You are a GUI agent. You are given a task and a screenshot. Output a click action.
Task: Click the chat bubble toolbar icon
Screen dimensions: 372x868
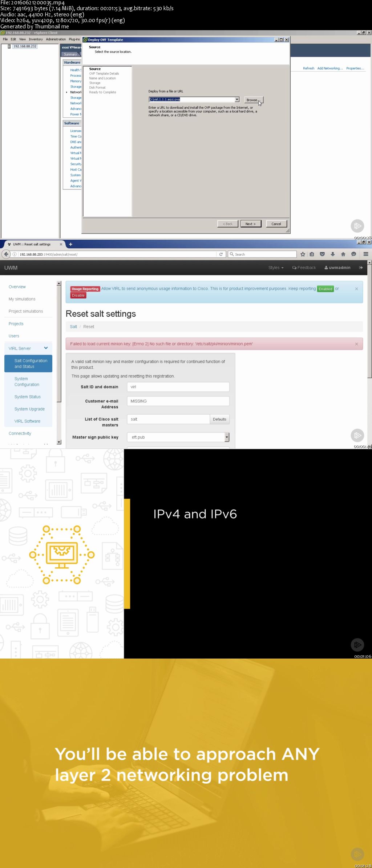(353, 254)
